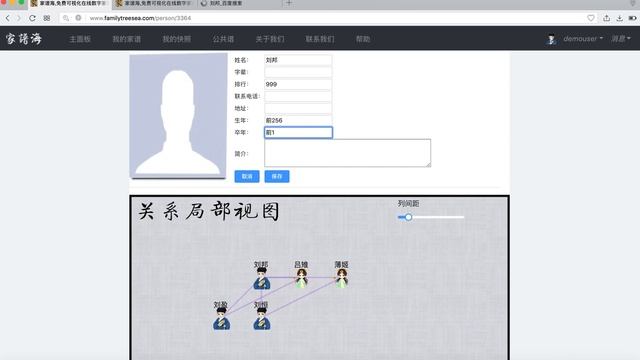Click the address bar search icon
The image size is (640, 360).
[66, 18]
